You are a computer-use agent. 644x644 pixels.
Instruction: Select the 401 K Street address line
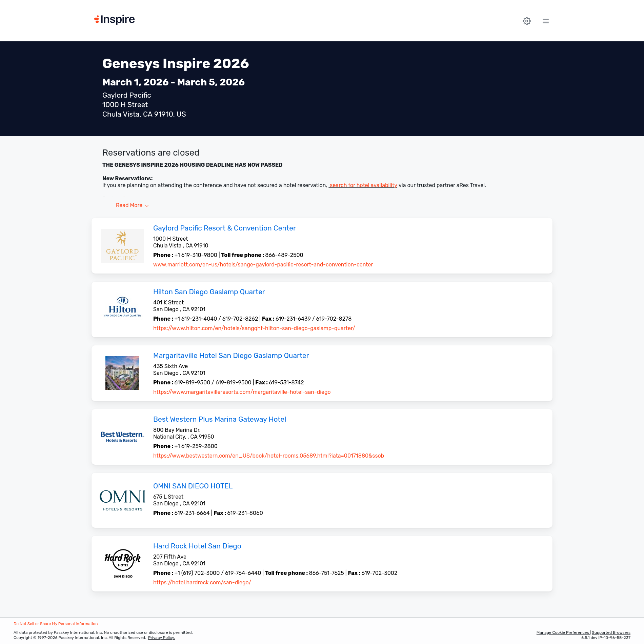pyautogui.click(x=168, y=302)
